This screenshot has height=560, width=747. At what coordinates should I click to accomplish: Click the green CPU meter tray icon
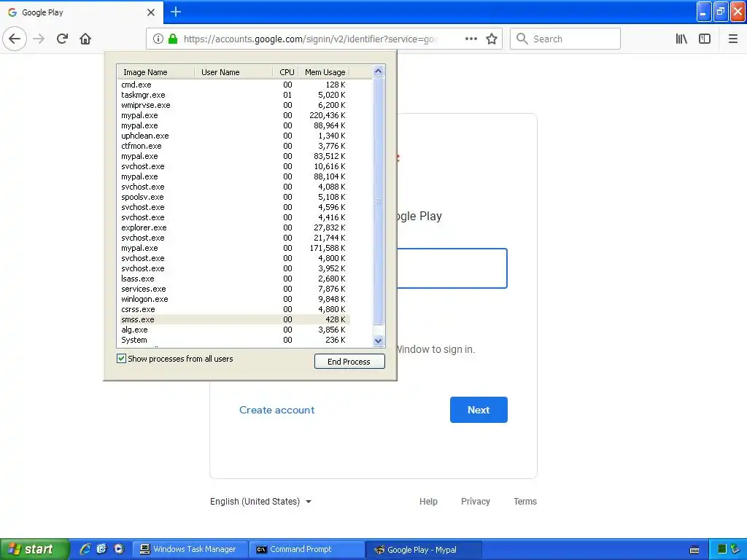[x=721, y=550]
